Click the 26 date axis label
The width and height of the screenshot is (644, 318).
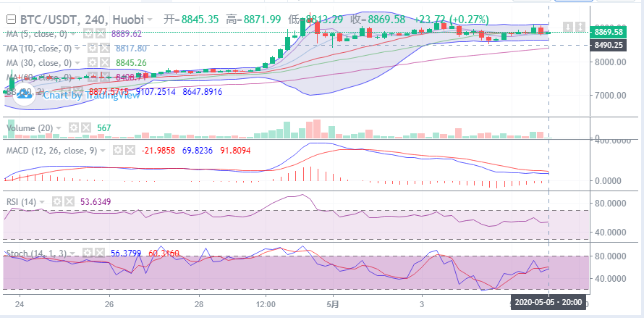coord(109,305)
